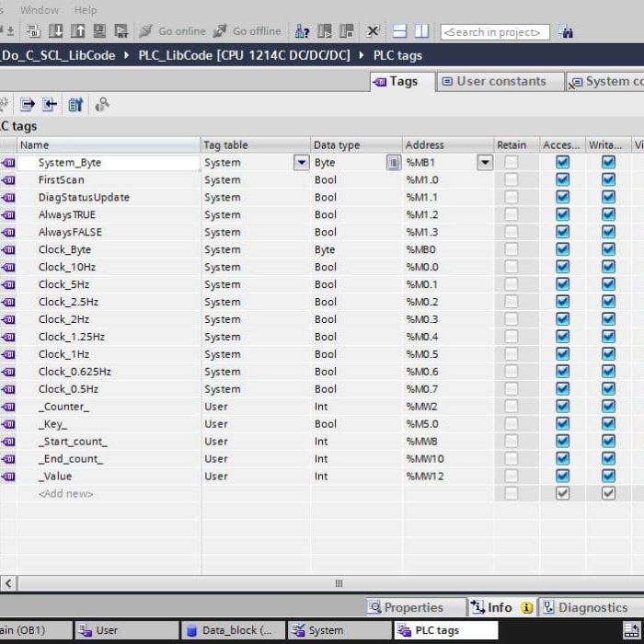644x644 pixels.
Task: Switch to the User constants tab
Action: [x=500, y=82]
